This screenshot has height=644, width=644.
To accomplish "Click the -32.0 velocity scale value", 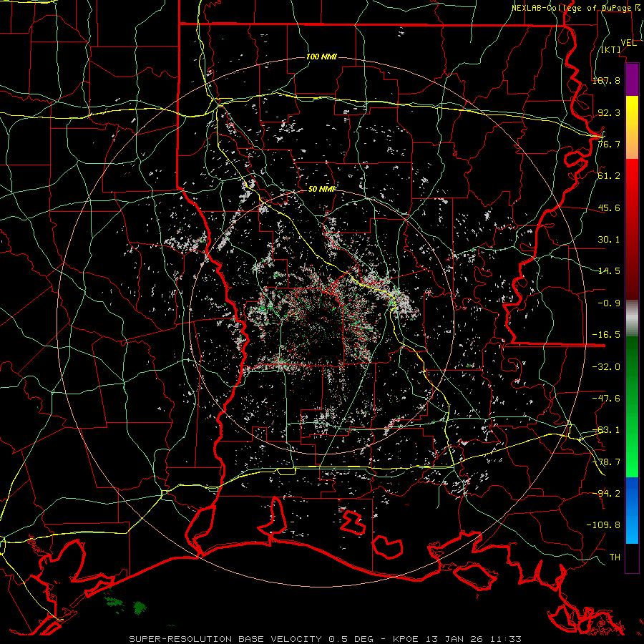I will click(x=606, y=367).
